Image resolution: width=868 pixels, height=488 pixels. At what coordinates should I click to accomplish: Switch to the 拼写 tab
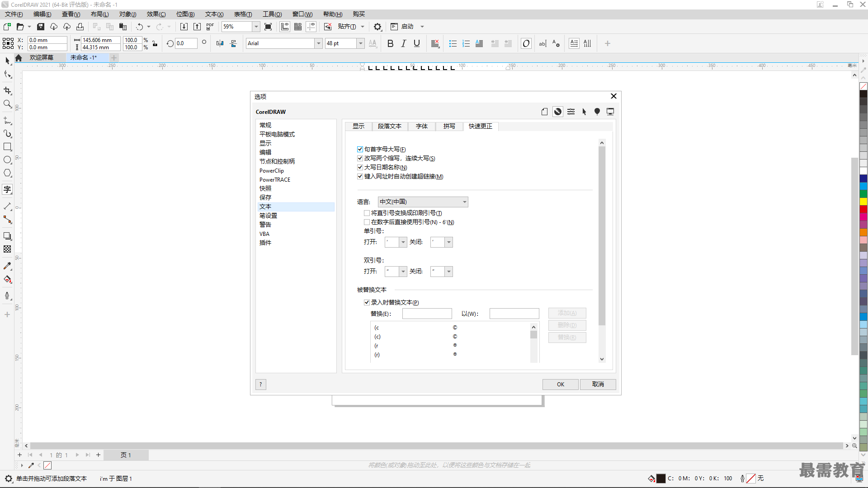click(x=449, y=126)
